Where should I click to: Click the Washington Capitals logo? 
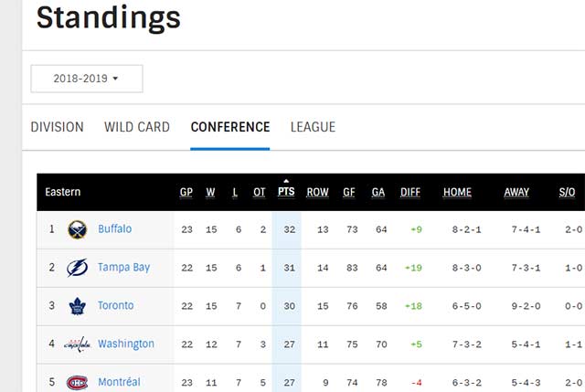(77, 344)
